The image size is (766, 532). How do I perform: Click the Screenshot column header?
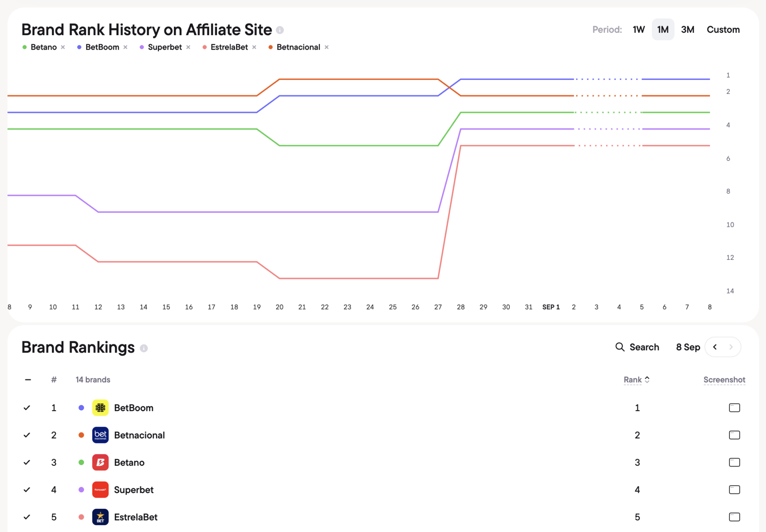click(724, 379)
